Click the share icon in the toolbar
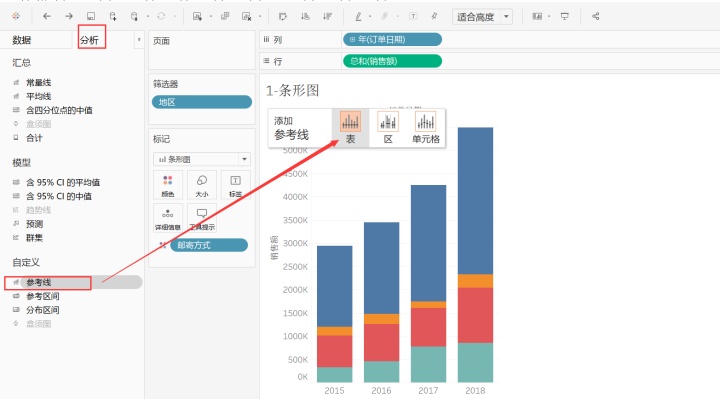 596,16
